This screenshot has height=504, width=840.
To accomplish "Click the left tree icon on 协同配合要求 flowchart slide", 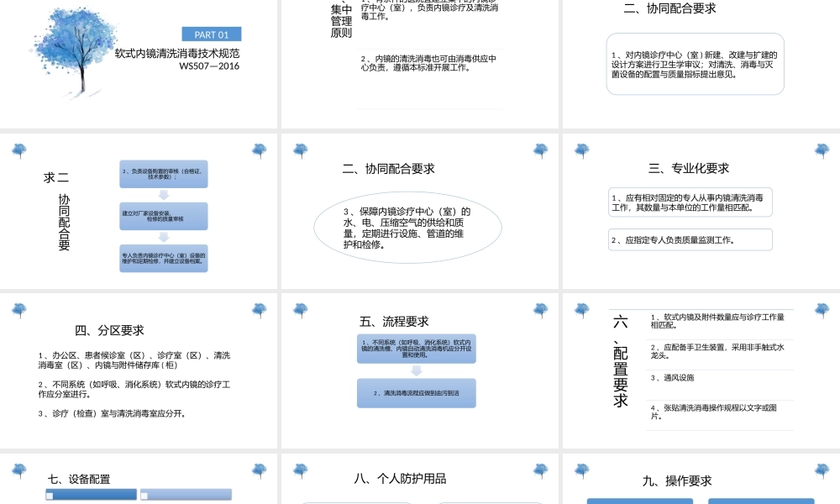I will [19, 150].
